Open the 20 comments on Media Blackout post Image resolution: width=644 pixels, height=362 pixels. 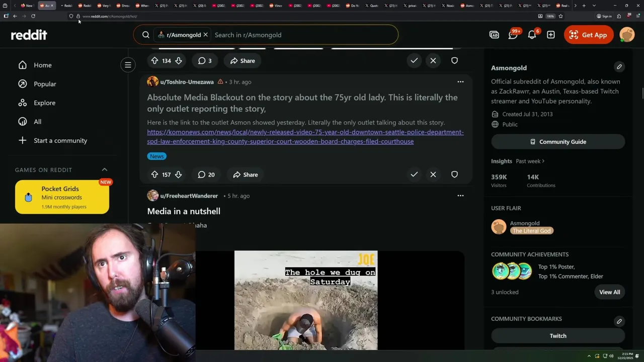[206, 174]
